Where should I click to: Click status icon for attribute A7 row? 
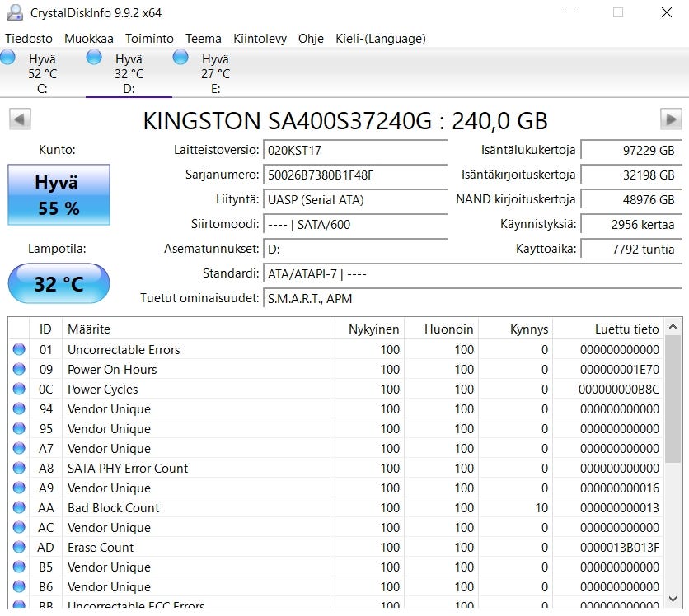pyautogui.click(x=19, y=448)
